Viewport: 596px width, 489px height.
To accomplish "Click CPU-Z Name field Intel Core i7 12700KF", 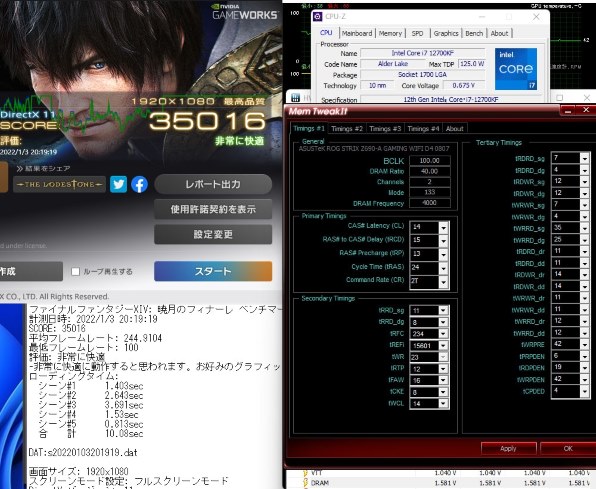I will 423,53.
